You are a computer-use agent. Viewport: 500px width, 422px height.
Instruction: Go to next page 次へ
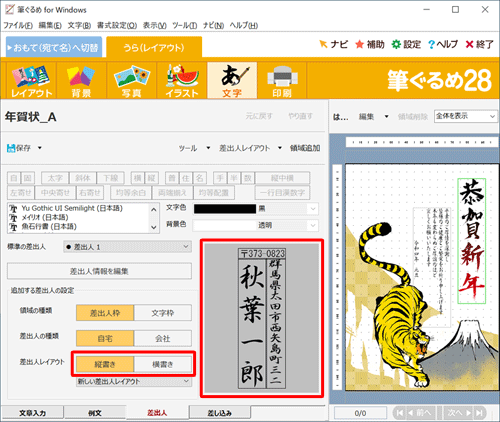pyautogui.click(x=459, y=413)
